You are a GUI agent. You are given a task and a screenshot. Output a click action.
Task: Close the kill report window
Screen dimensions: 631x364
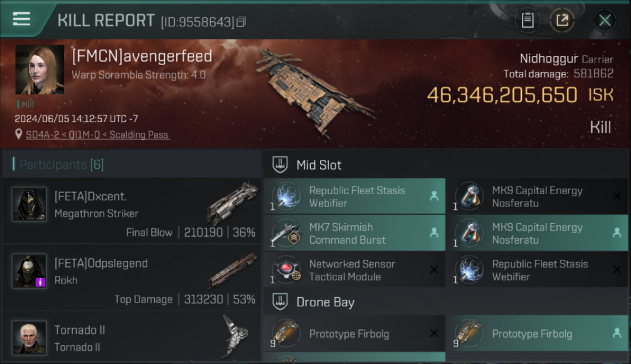coord(604,20)
